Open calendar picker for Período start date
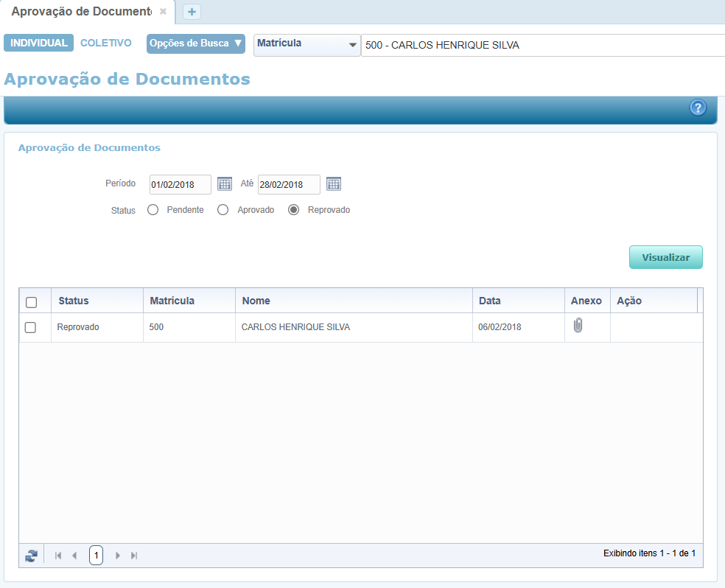 pos(225,184)
